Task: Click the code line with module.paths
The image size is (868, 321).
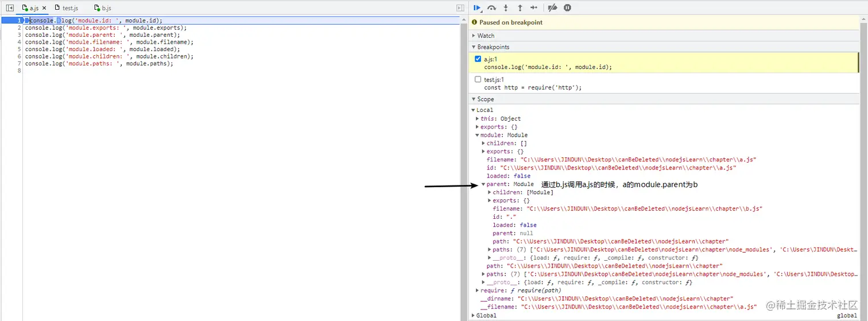Action: click(x=99, y=63)
